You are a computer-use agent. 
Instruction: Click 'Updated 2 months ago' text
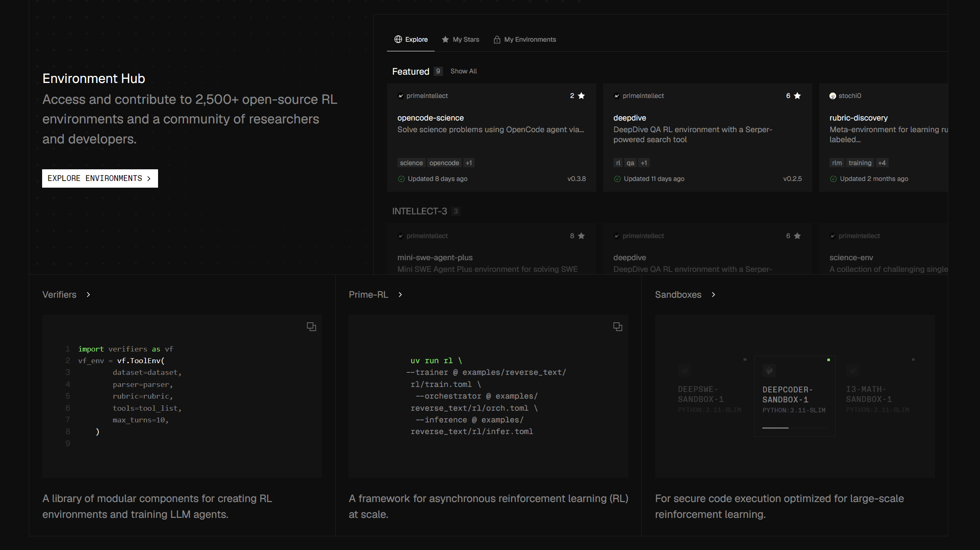tap(874, 179)
